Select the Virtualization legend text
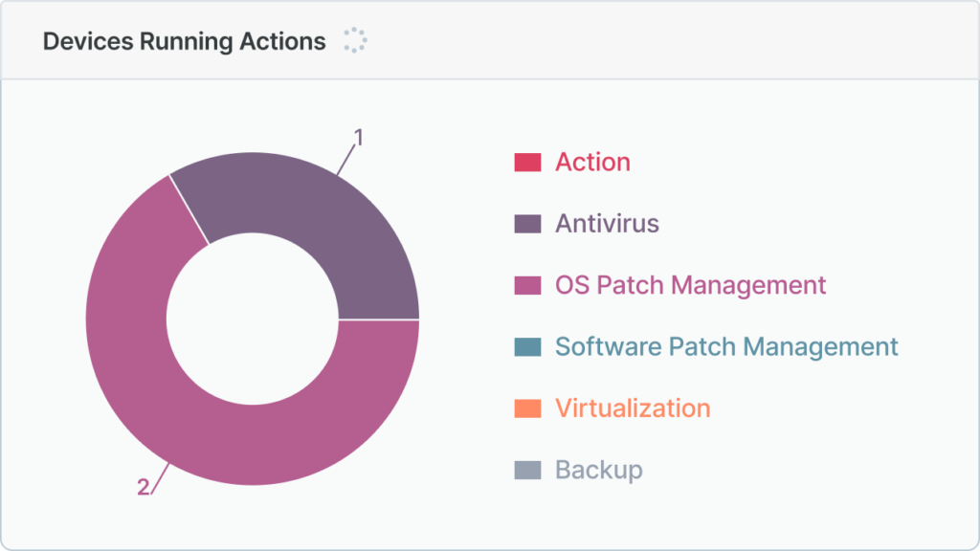980x551 pixels. [x=633, y=408]
